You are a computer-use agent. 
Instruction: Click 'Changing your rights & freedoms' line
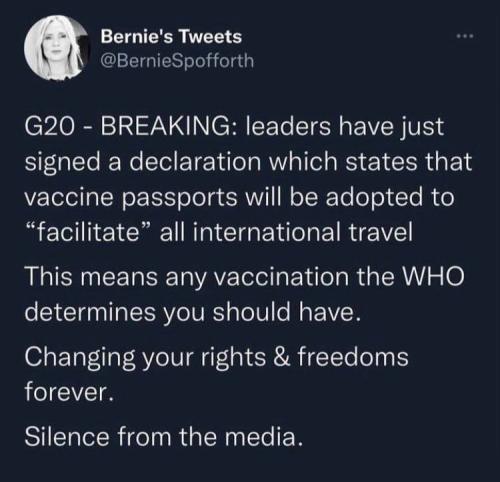217,357
